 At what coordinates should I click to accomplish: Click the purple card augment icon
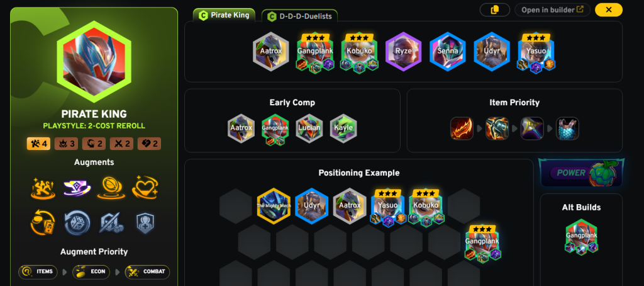click(77, 188)
